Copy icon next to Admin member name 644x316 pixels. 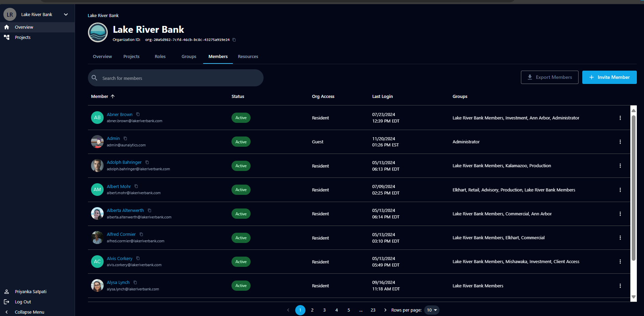click(x=125, y=139)
